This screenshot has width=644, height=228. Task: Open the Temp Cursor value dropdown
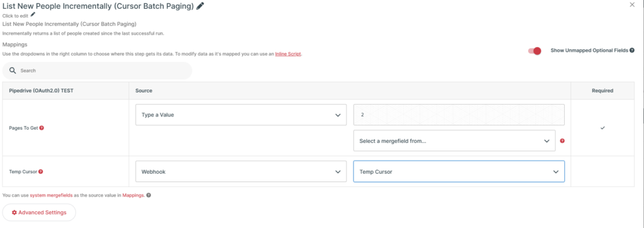click(x=458, y=171)
